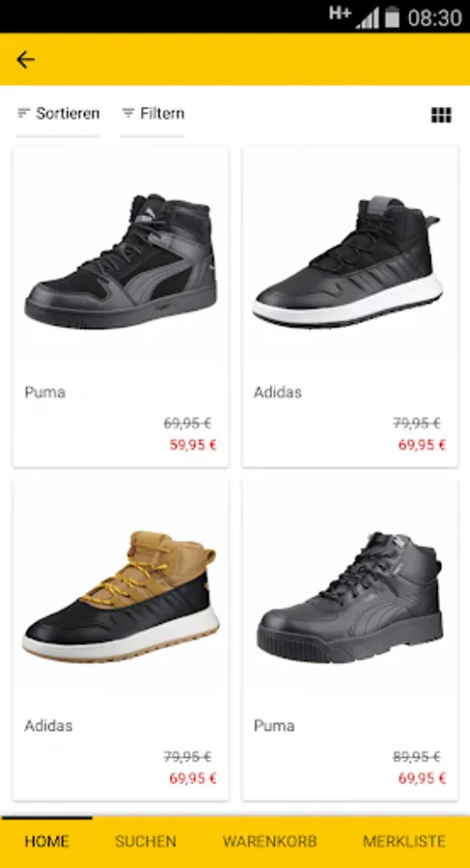Viewport: 470px width, 868px height.
Task: Tap the back arrow icon
Action: (x=25, y=59)
